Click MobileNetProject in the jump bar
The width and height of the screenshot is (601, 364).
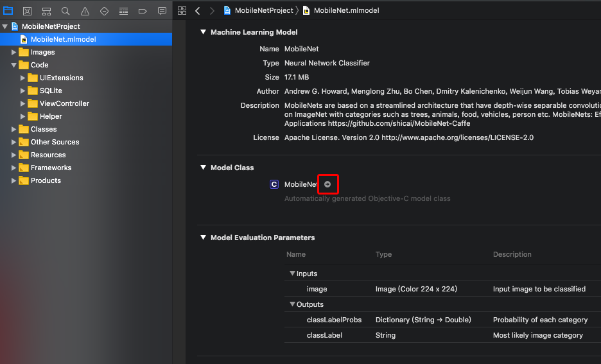[x=264, y=10]
